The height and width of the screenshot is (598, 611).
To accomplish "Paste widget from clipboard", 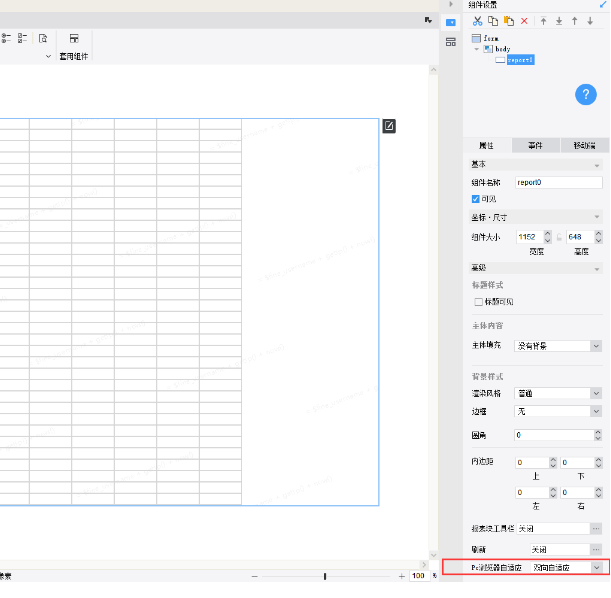I will pyautogui.click(x=509, y=21).
